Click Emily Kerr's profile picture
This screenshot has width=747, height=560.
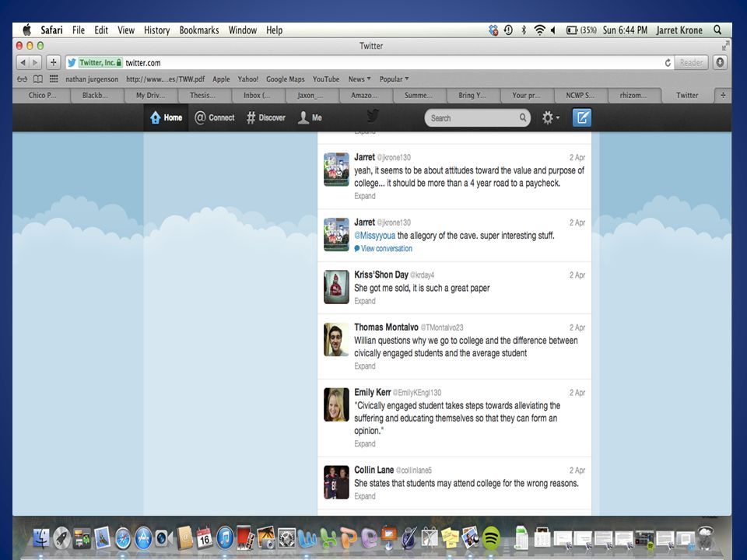pos(336,404)
